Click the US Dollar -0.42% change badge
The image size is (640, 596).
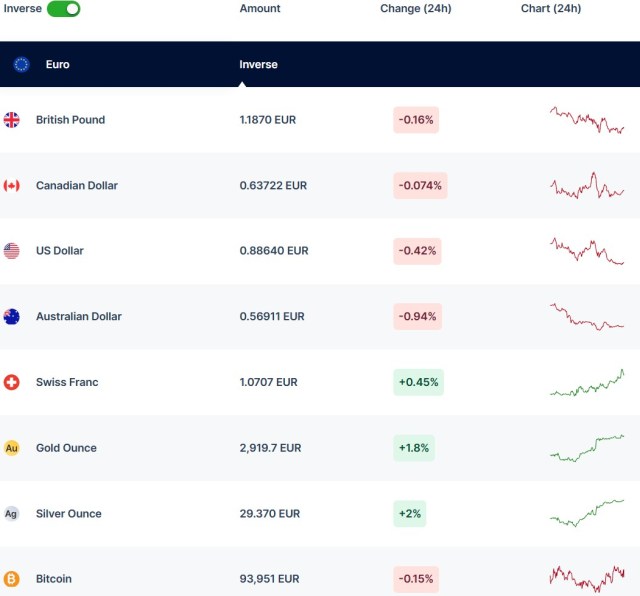(x=417, y=251)
